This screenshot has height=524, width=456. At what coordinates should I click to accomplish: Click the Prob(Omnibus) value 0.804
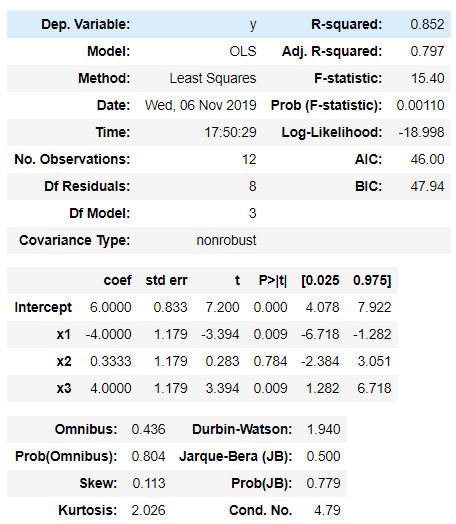click(148, 456)
